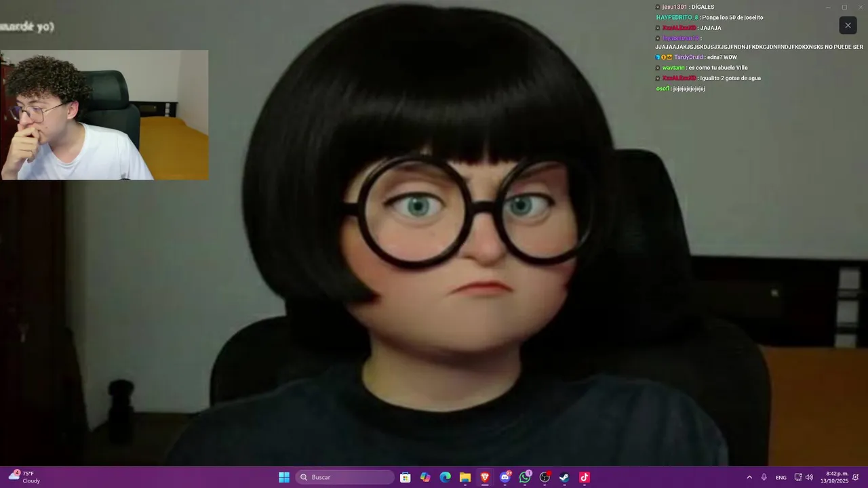868x488 pixels.
Task: Click the Buscar search box in taskbar
Action: pyautogui.click(x=344, y=477)
